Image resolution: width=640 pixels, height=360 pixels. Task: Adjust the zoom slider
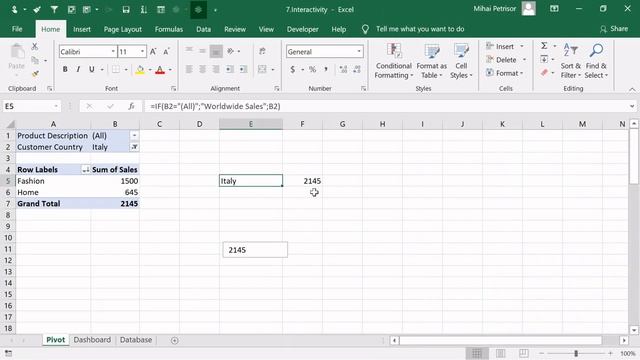[576, 353]
